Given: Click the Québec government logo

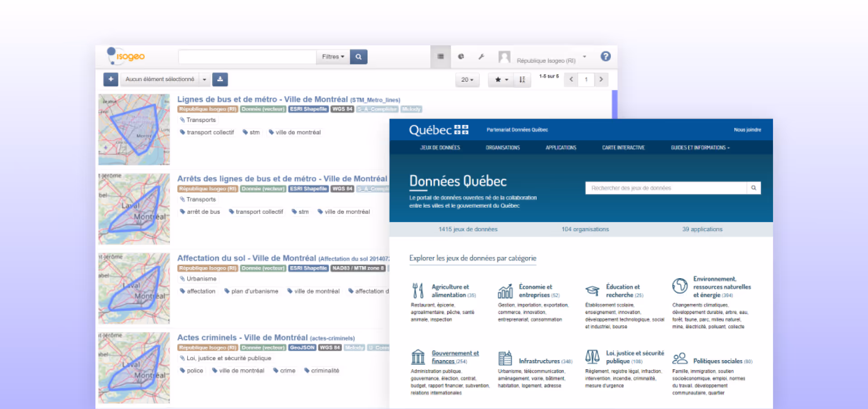Looking at the screenshot, I should click(x=439, y=130).
